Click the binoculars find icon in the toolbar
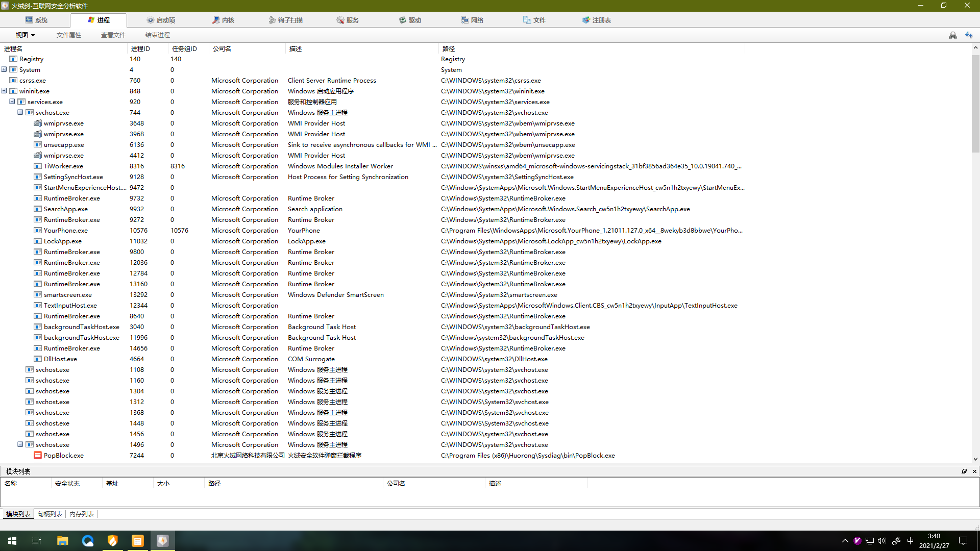The width and height of the screenshot is (980, 551). coord(952,35)
